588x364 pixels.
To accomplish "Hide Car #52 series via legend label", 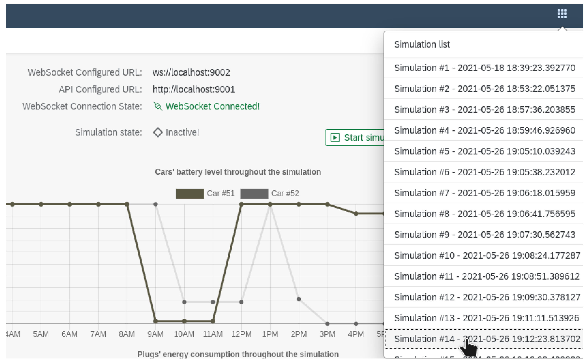I will [x=285, y=193].
